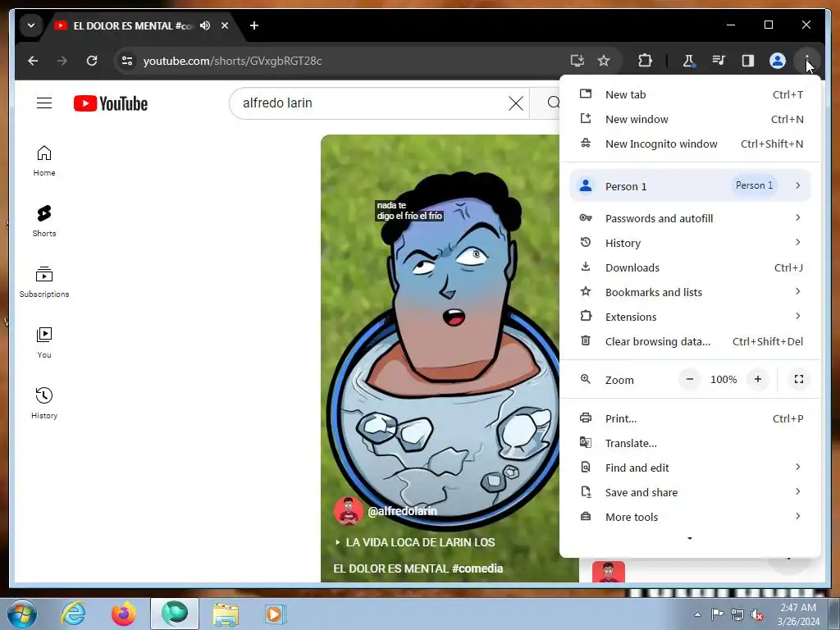Open the @alfredolarin channel link
This screenshot has width=840, height=630.
click(x=402, y=511)
